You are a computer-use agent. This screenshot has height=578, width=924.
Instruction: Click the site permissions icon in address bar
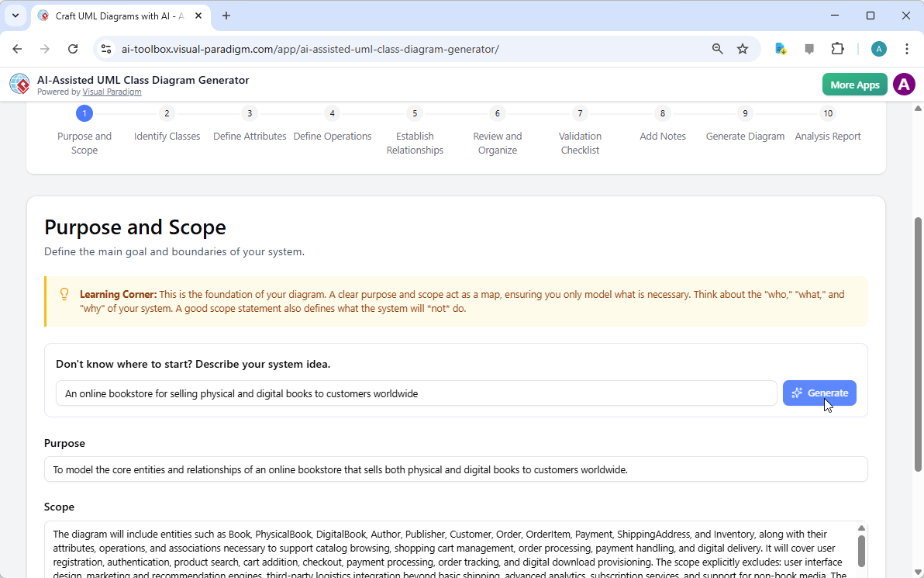(105, 48)
